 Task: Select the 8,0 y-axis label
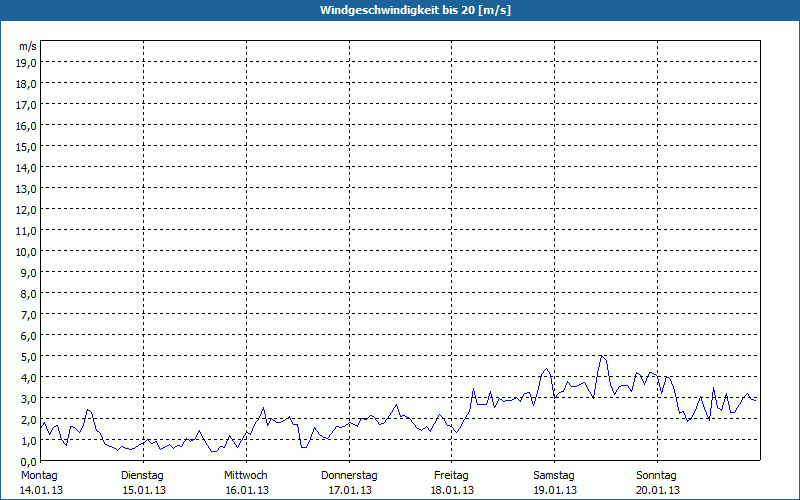pyautogui.click(x=28, y=294)
